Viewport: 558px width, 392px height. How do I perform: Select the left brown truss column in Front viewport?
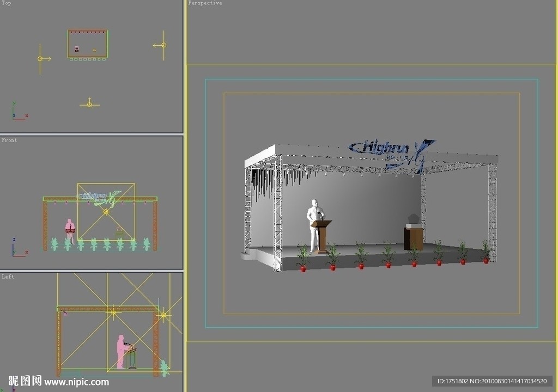click(45, 225)
